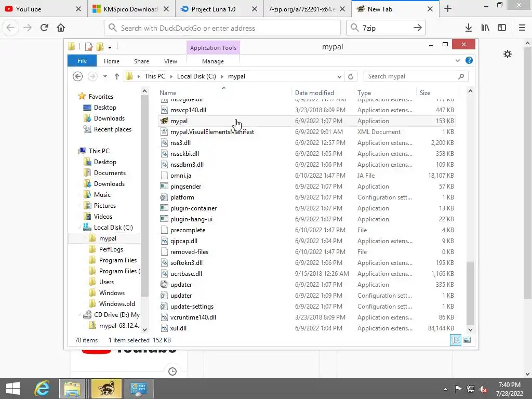Select the plugin-container application

[307, 208]
